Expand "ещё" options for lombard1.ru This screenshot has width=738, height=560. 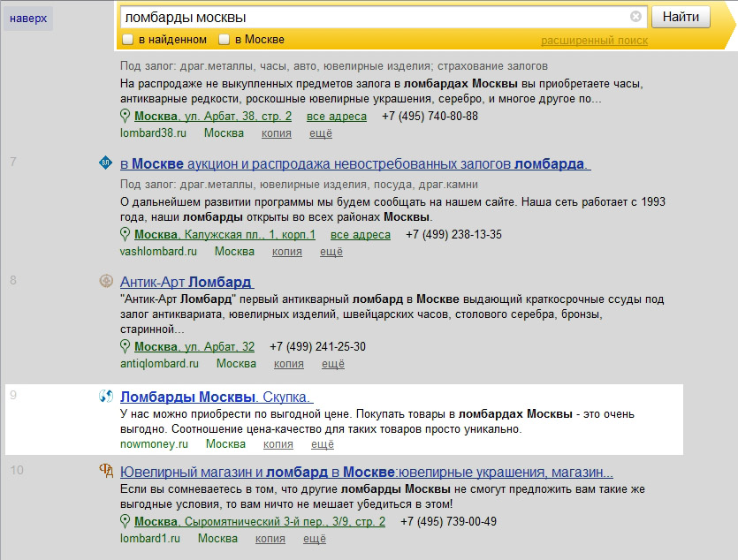(315, 540)
